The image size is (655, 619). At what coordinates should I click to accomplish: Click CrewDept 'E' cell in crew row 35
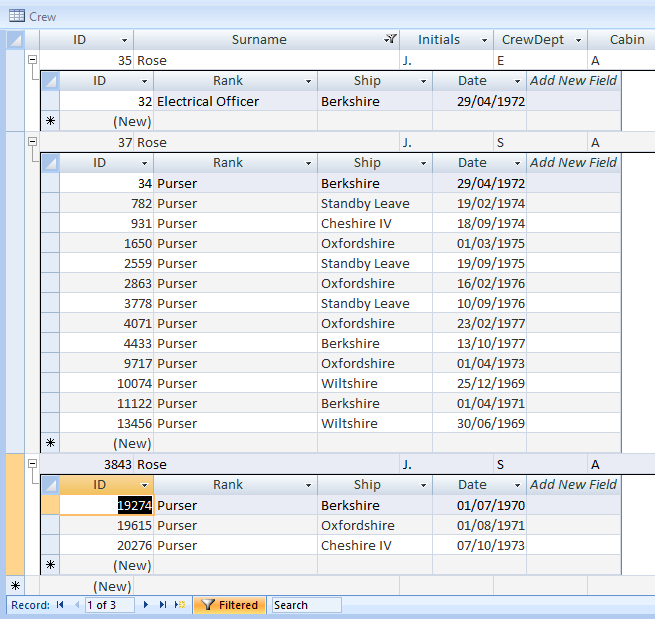click(541, 61)
